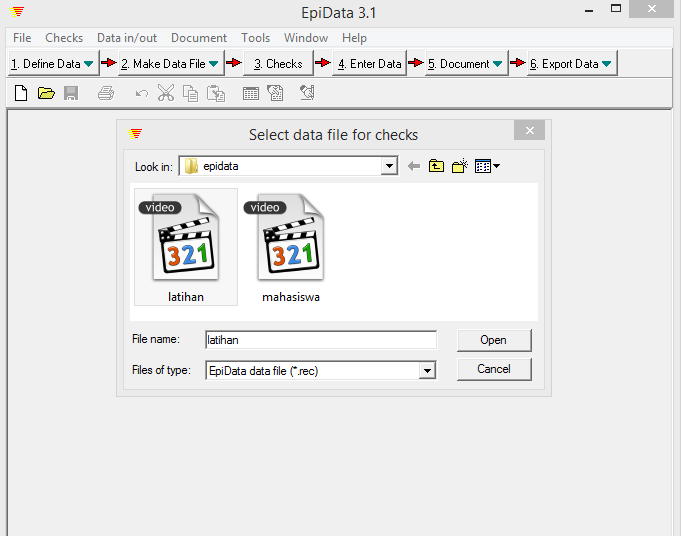This screenshot has height=536, width=681.
Task: Open a file with the folder icon
Action: point(46,93)
